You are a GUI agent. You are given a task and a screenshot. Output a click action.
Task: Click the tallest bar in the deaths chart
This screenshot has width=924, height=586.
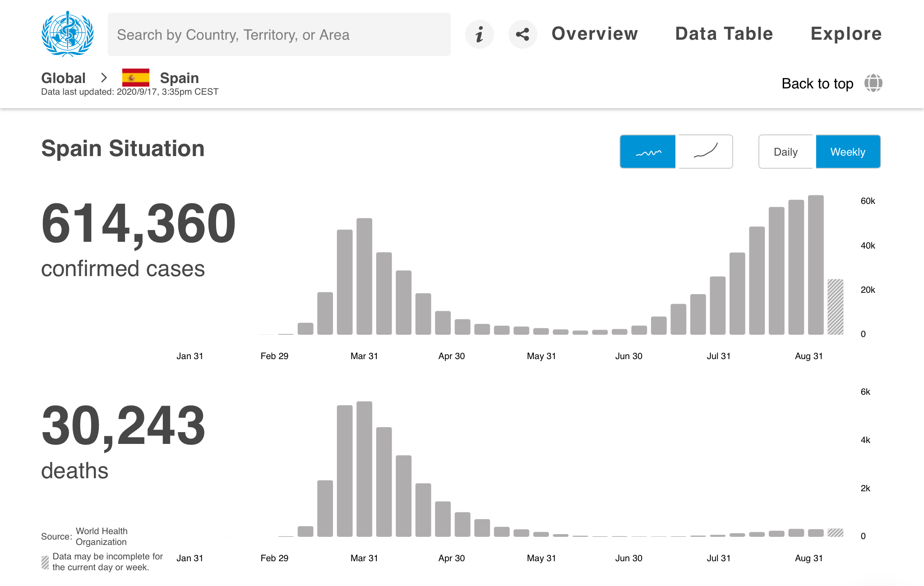click(x=364, y=469)
